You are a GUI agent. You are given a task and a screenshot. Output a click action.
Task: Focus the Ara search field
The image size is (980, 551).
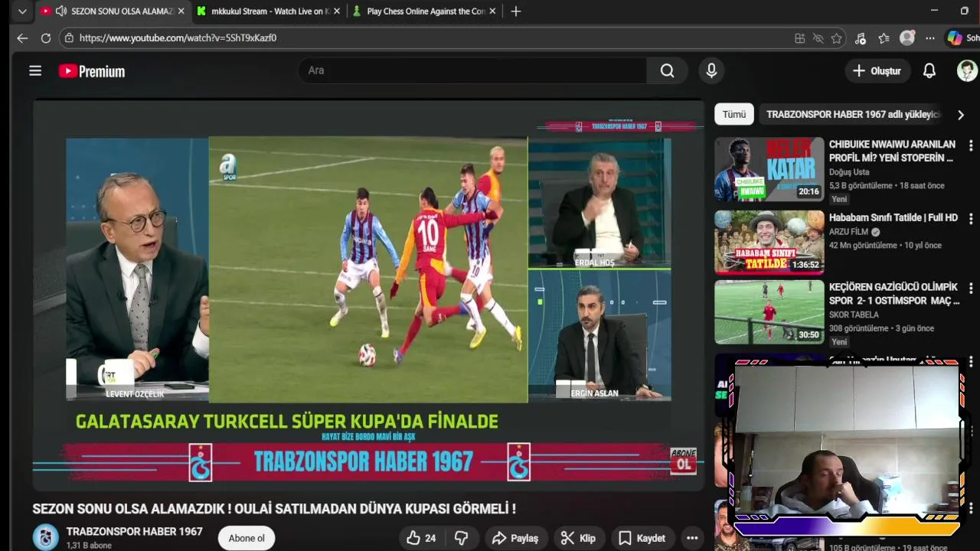[x=472, y=70]
